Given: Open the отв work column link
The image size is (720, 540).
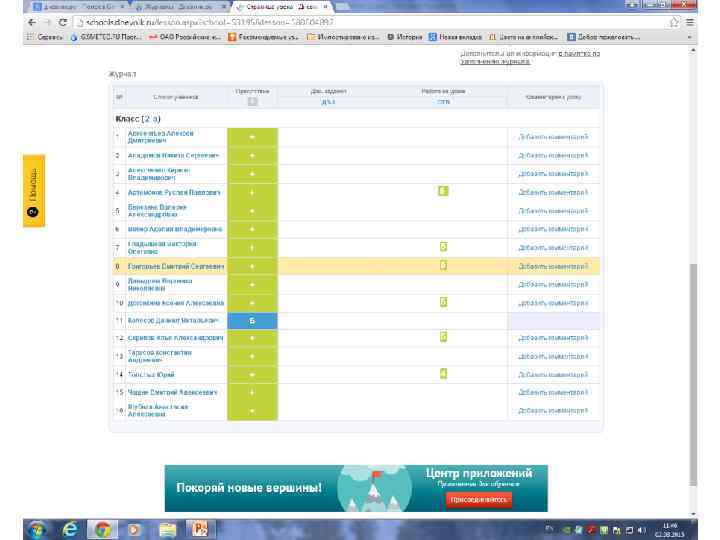Looking at the screenshot, I should click(443, 102).
